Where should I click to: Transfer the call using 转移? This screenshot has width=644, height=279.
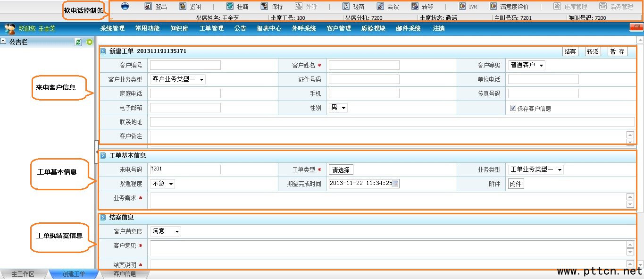[x=415, y=7]
